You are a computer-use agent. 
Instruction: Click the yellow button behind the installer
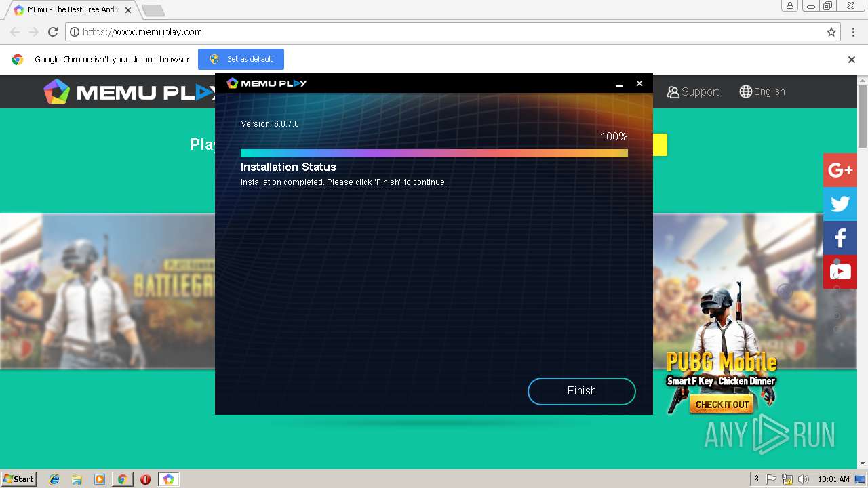[660, 144]
